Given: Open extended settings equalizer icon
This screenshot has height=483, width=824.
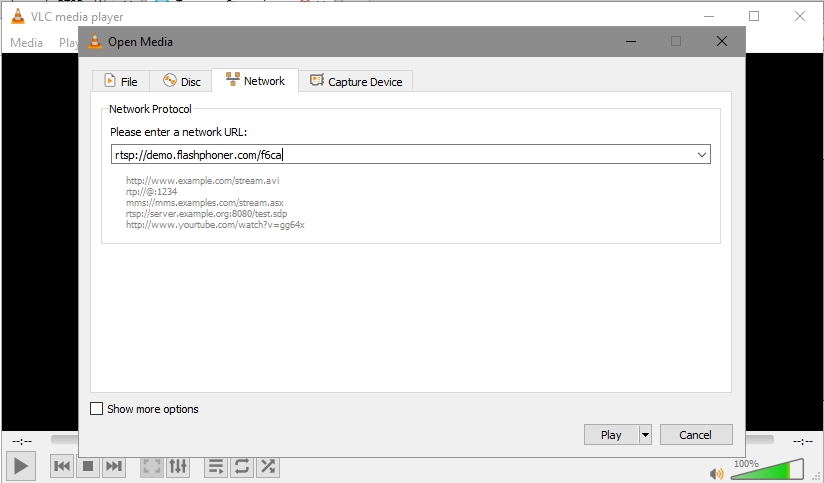Looking at the screenshot, I should click(178, 466).
